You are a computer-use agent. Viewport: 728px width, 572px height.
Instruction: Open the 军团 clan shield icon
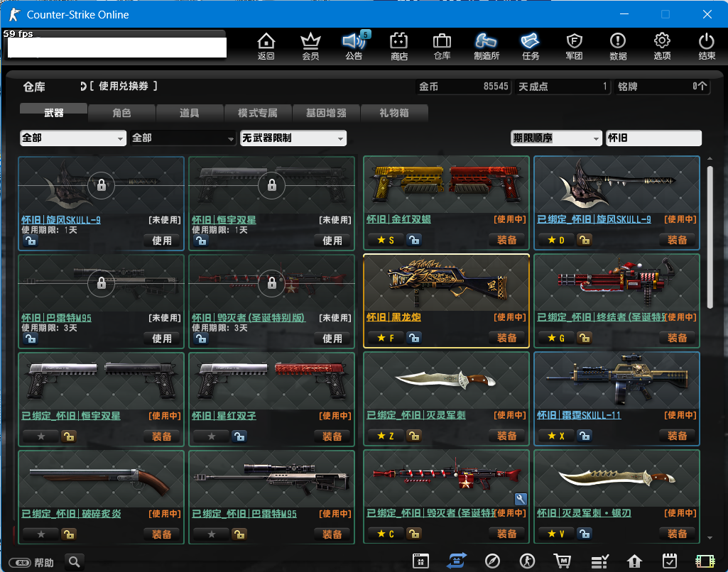(575, 46)
